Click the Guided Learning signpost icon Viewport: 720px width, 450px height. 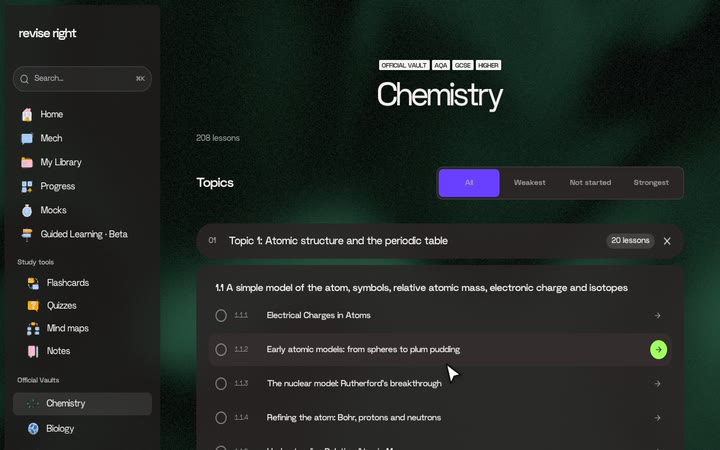coord(27,234)
